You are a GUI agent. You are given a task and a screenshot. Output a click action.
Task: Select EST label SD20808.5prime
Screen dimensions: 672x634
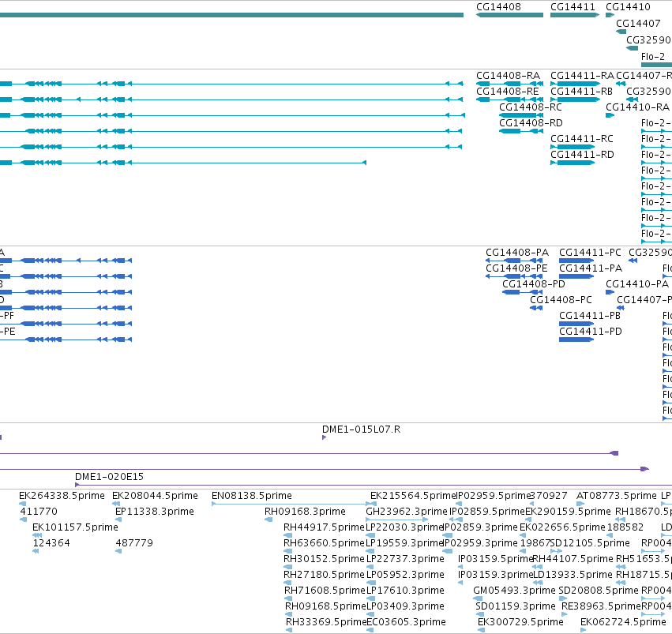click(599, 591)
